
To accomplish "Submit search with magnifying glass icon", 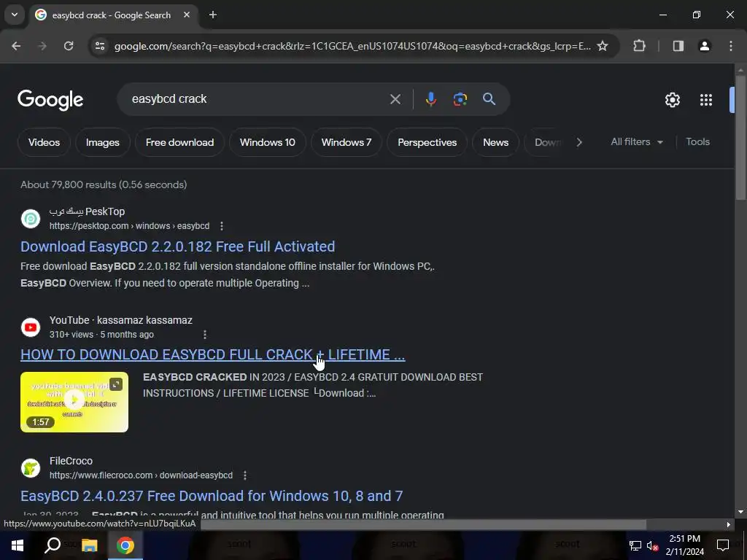I will click(x=489, y=99).
